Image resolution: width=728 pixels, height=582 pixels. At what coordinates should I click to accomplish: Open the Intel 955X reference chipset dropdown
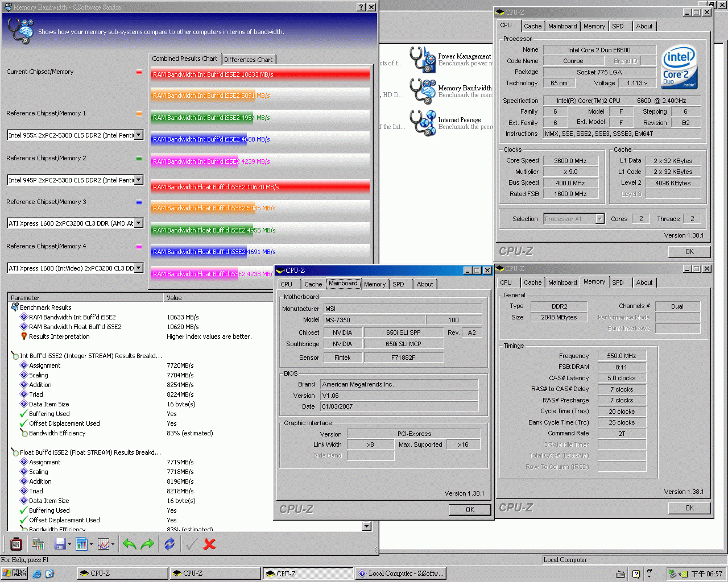138,135
